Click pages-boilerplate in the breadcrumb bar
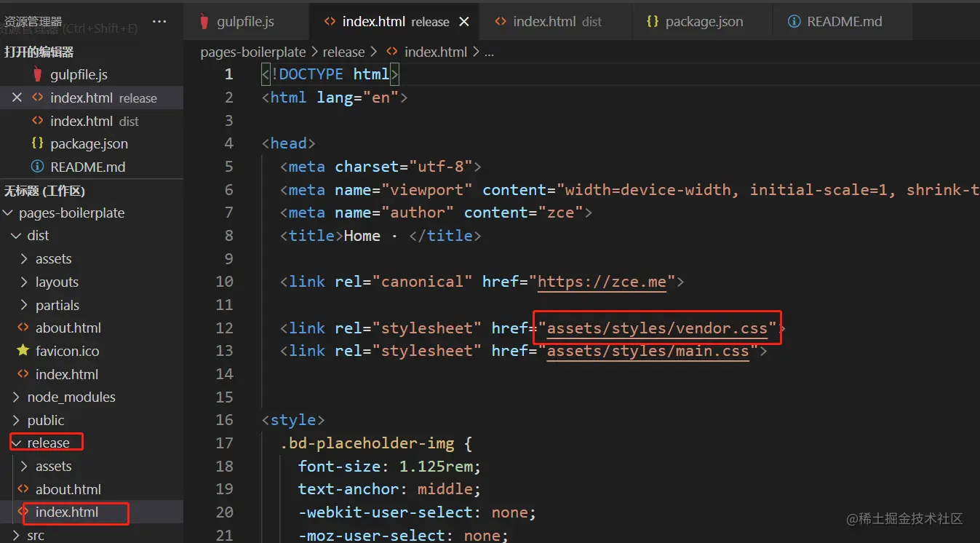980x543 pixels. (x=254, y=52)
